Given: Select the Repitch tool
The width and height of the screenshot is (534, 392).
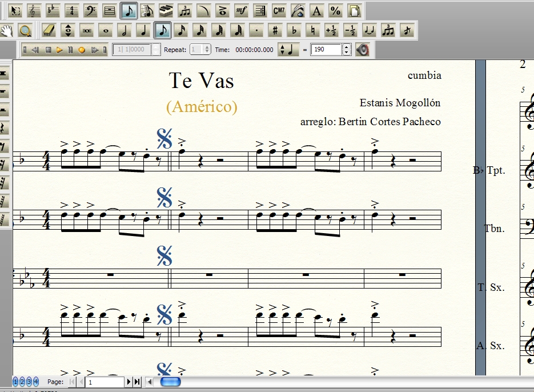Looking at the screenshot, I should click(x=68, y=31).
